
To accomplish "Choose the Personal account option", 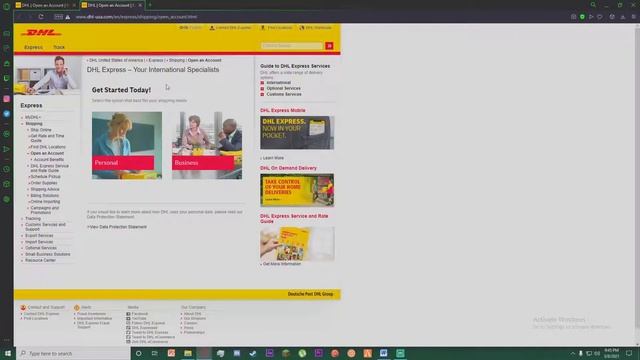I will coord(127,145).
